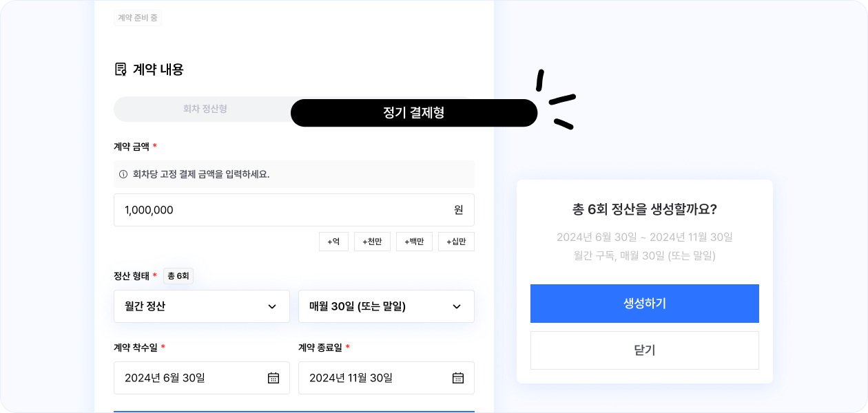Dismiss dialog with the 닫기 button
The image size is (868, 413).
(x=644, y=350)
